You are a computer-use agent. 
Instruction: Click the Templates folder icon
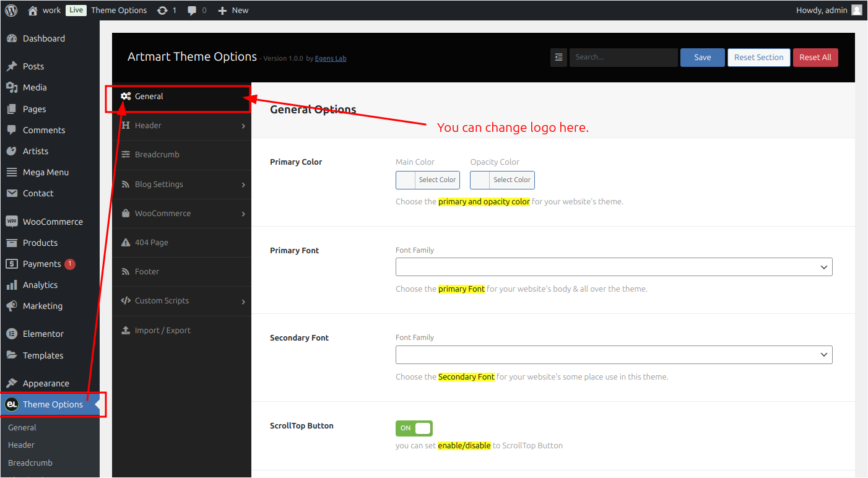tap(11, 355)
